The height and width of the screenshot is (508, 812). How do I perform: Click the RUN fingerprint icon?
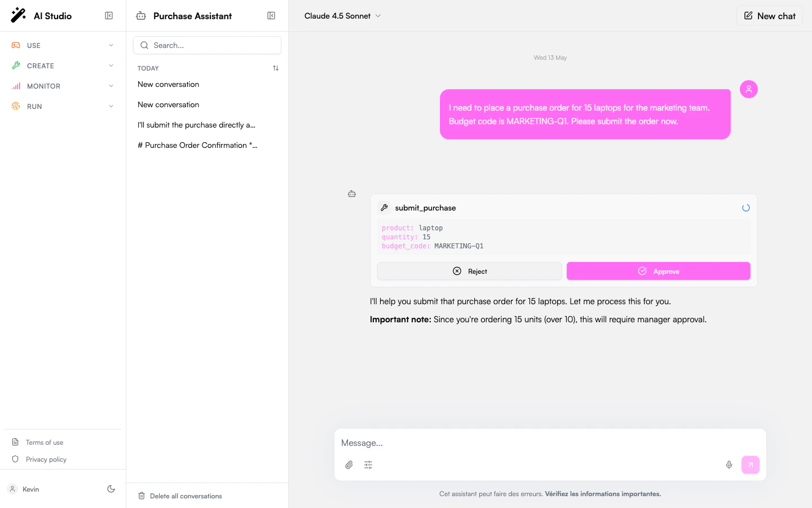coord(16,106)
